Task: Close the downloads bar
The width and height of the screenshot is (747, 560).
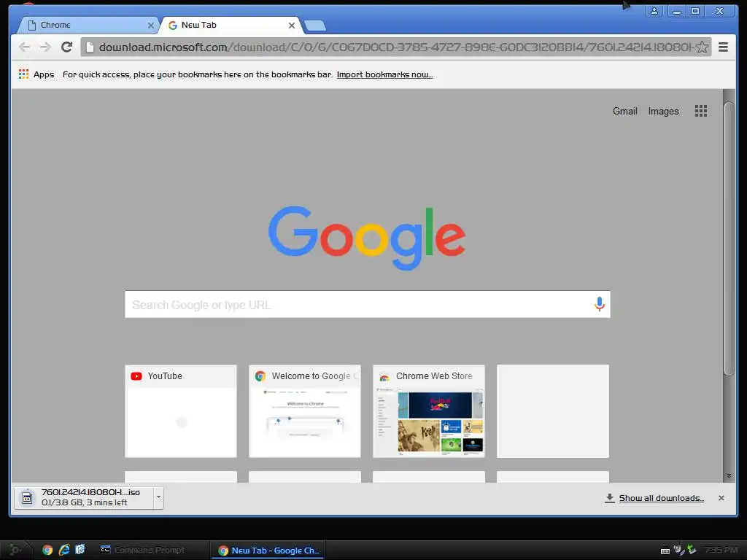Action: [721, 497]
